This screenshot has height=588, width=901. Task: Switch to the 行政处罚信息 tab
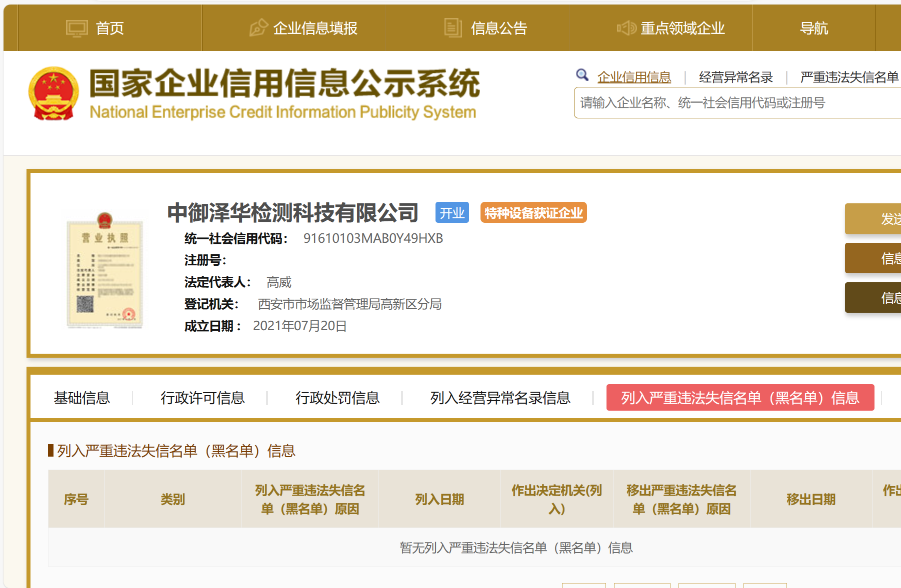(337, 398)
